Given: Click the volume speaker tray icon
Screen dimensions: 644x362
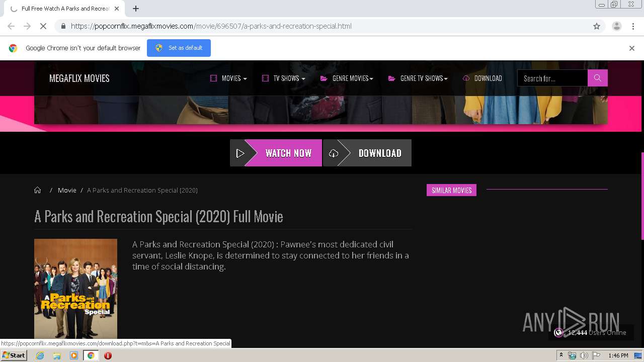Looking at the screenshot, I should pos(584,355).
